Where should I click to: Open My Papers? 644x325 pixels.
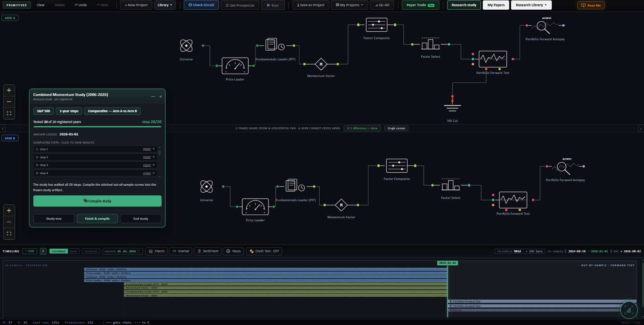tap(496, 5)
